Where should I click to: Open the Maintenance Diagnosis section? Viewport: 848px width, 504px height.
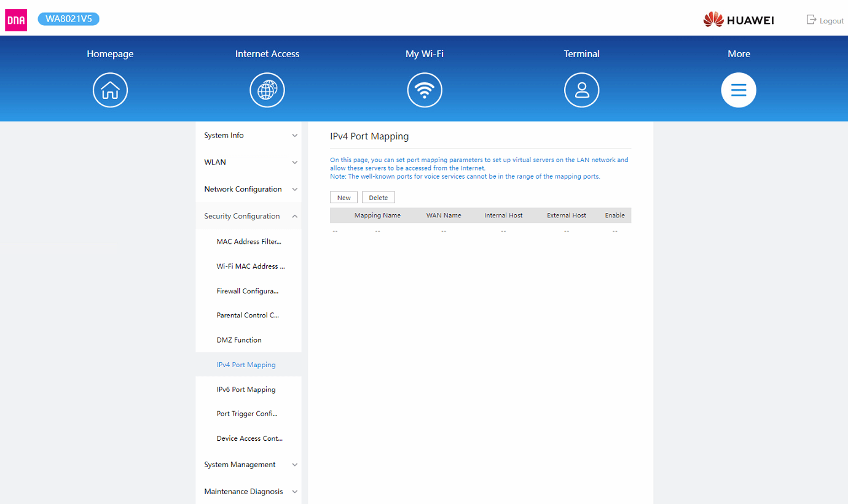[x=249, y=492]
